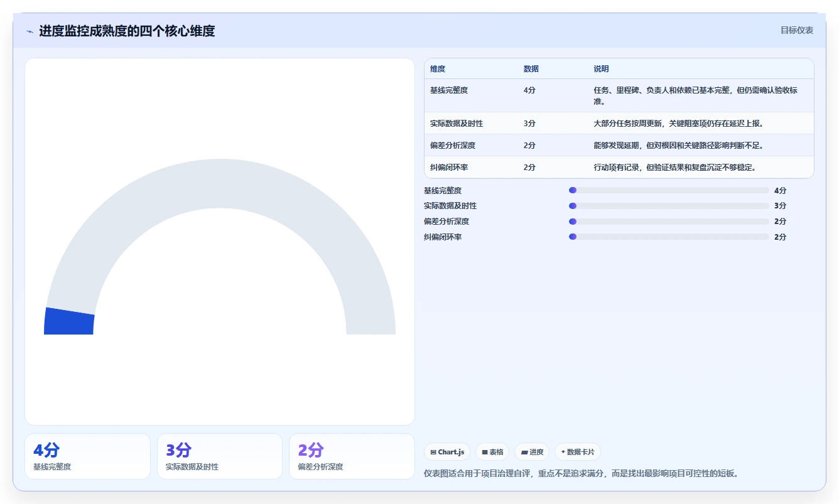Click the 纠偏闭环率 progress bar

point(669,237)
